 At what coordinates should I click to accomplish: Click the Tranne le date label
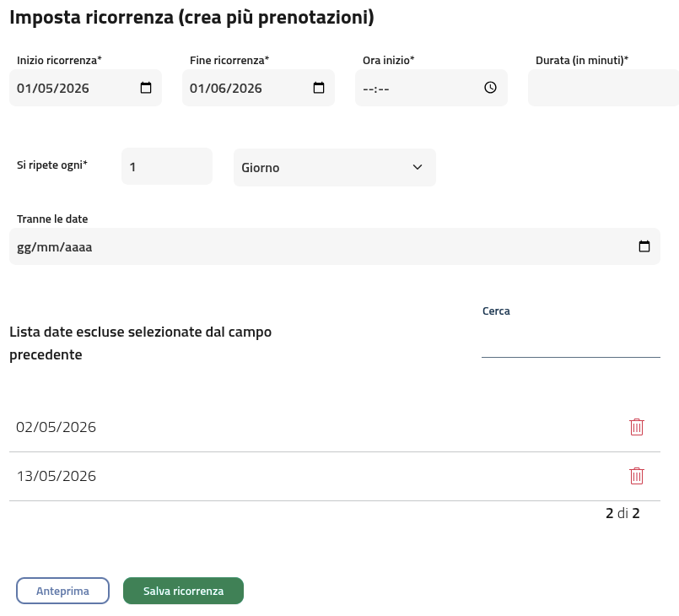(52, 219)
